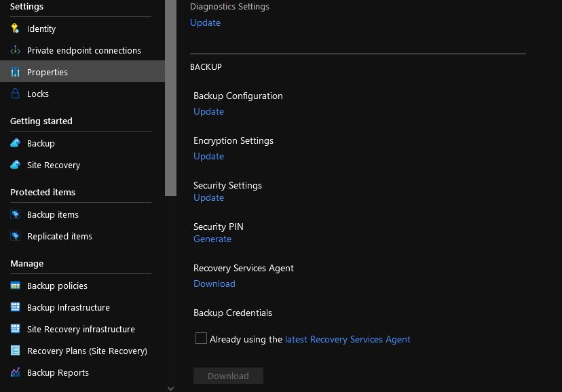Screen dimensions: 562x392
Task: Click the Identity key icon
Action: click(x=15, y=28)
